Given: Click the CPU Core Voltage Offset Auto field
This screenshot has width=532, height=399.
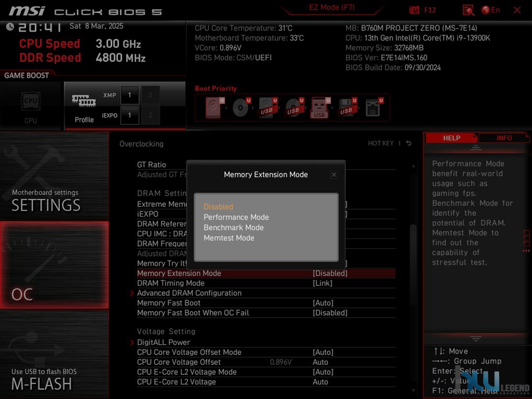Looking at the screenshot, I should pos(320,362).
